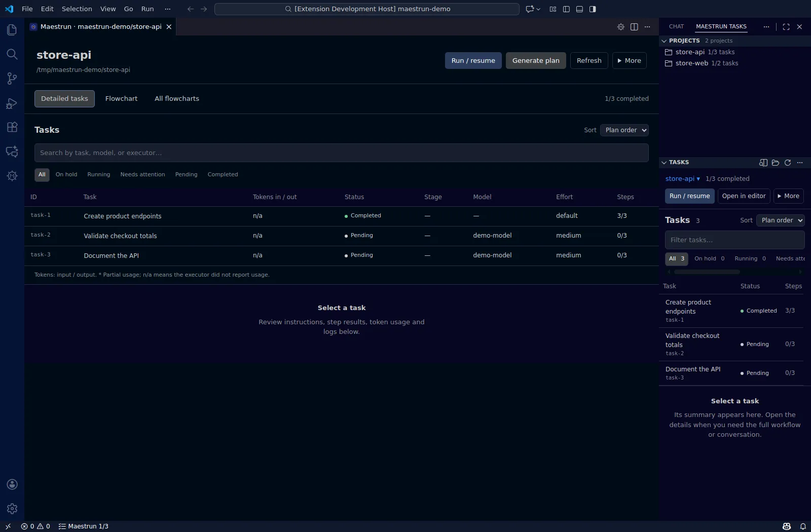Open the Copilot status icon in status bar
This screenshot has width=811, height=532.
(x=787, y=526)
